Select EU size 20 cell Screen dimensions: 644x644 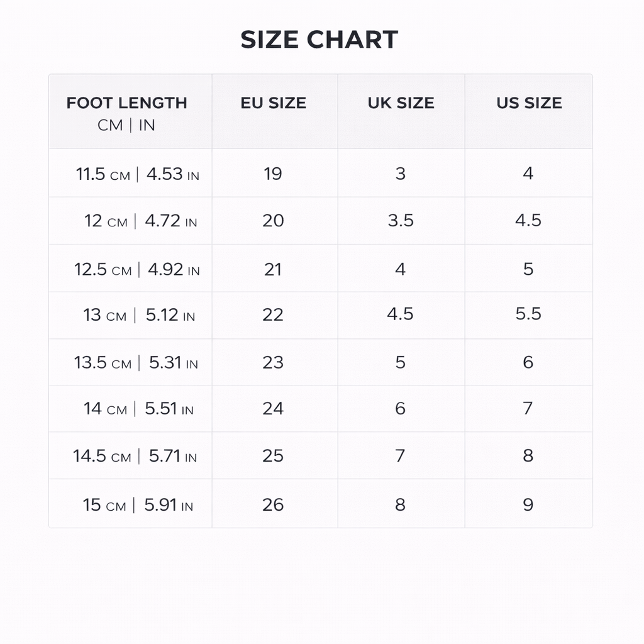[x=275, y=221]
